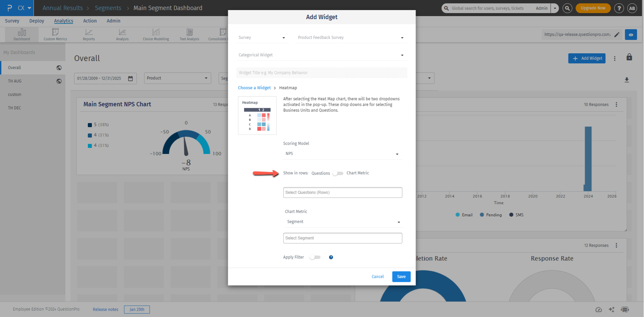Open the Reports tool
The image size is (644, 317).
point(89,34)
